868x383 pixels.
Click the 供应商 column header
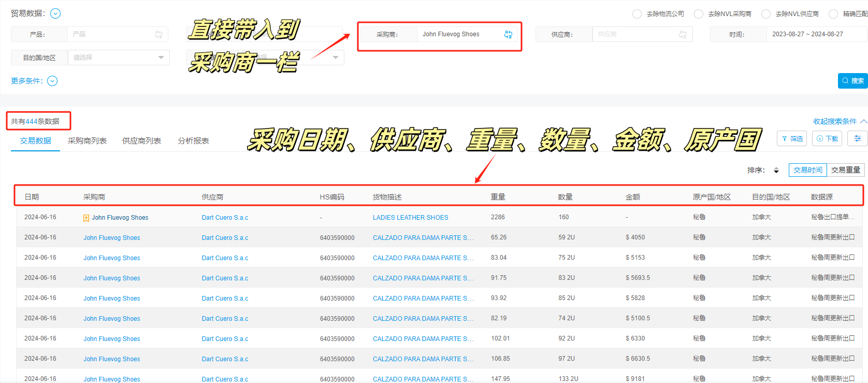[212, 197]
